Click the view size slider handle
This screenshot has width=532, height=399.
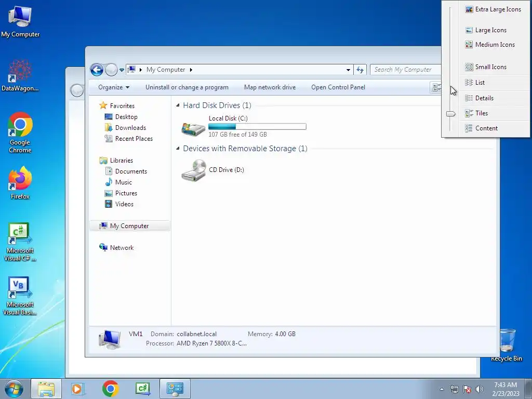coord(450,114)
